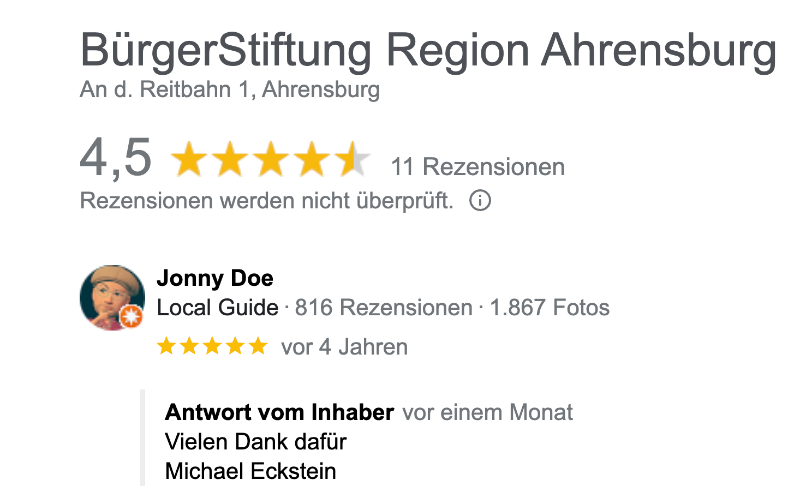
Task: Open Jonny Doe reviewer name link
Action: click(x=215, y=278)
